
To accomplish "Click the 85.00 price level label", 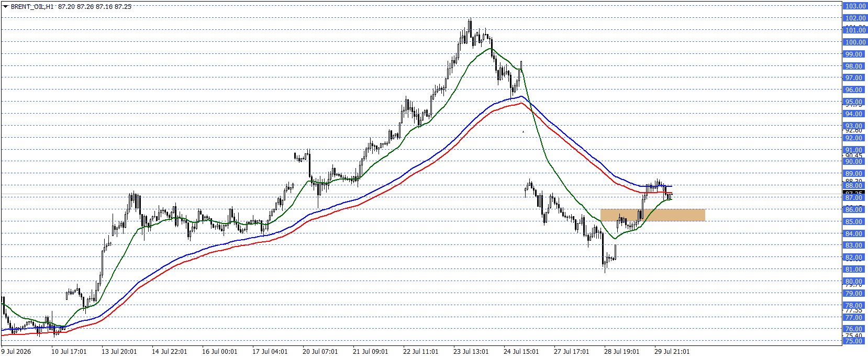I will coord(855,222).
